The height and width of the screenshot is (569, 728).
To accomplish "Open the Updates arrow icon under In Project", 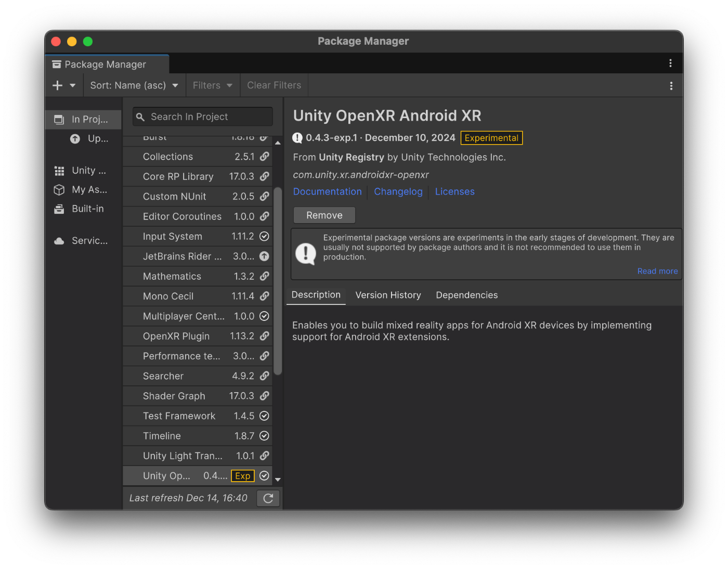I will point(75,138).
